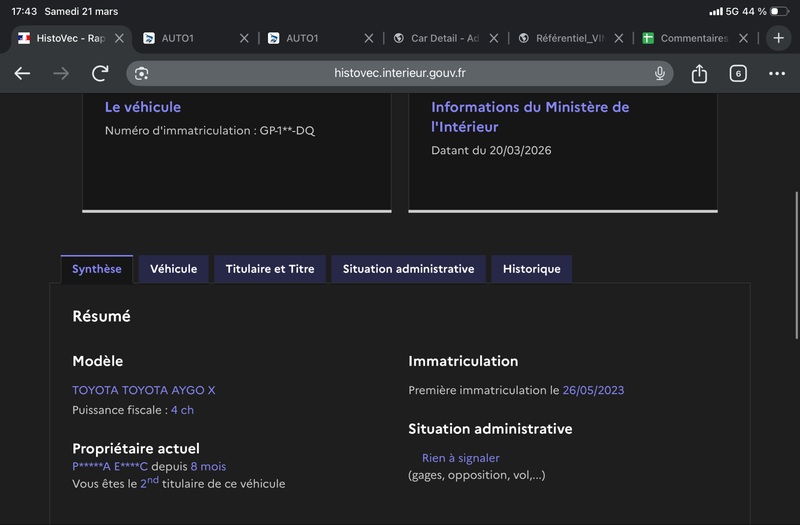Screen dimensions: 800x525
Task: Open the tab switcher showing 6 tabs
Action: 738,74
